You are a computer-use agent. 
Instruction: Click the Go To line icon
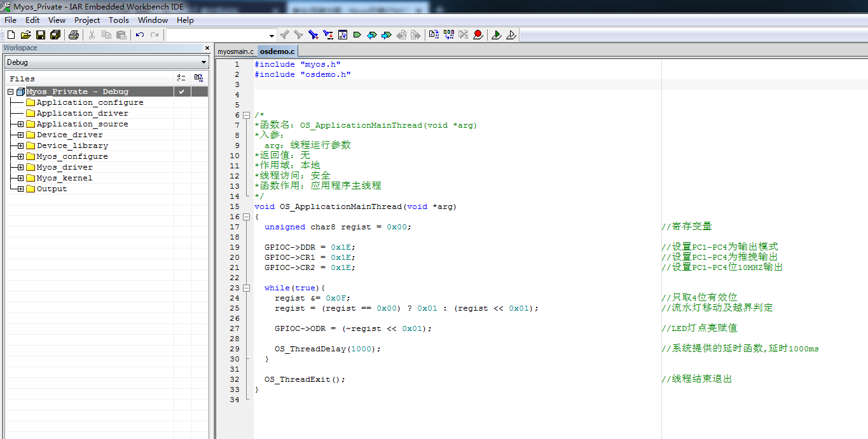click(343, 35)
